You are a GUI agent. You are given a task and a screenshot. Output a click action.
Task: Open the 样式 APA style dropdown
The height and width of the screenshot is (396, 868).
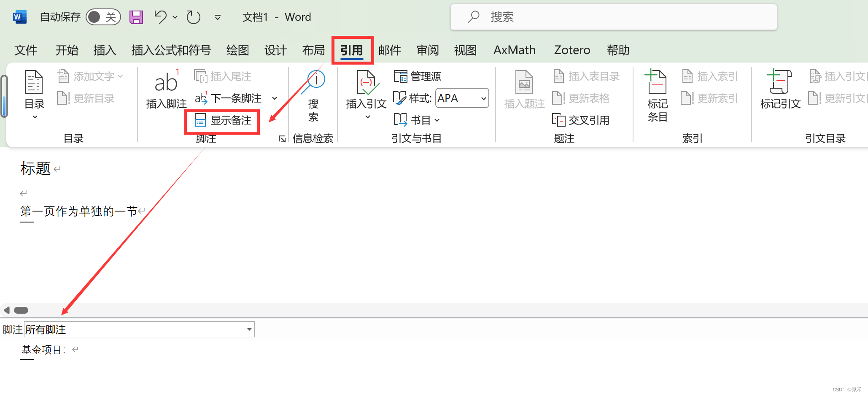pyautogui.click(x=462, y=98)
